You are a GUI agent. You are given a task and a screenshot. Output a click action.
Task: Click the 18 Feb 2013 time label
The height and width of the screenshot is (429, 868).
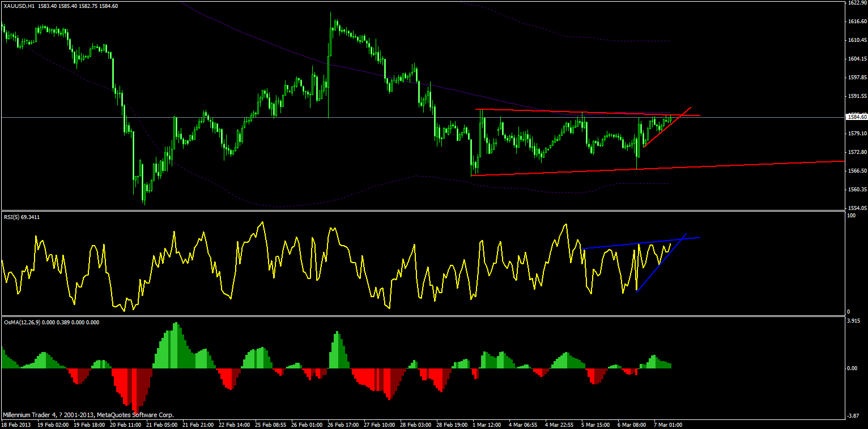[16, 424]
